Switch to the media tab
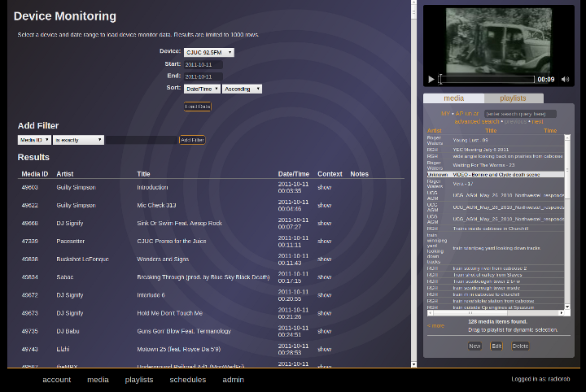The image size is (586, 392). pyautogui.click(x=453, y=98)
